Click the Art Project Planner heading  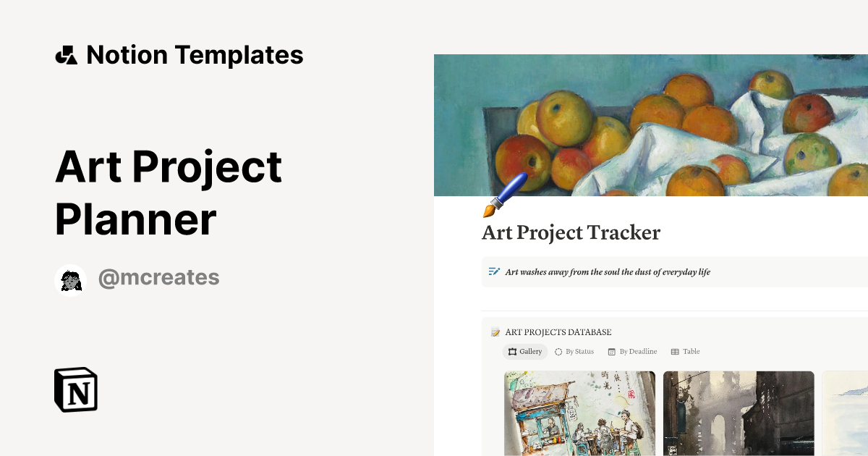[x=168, y=192]
